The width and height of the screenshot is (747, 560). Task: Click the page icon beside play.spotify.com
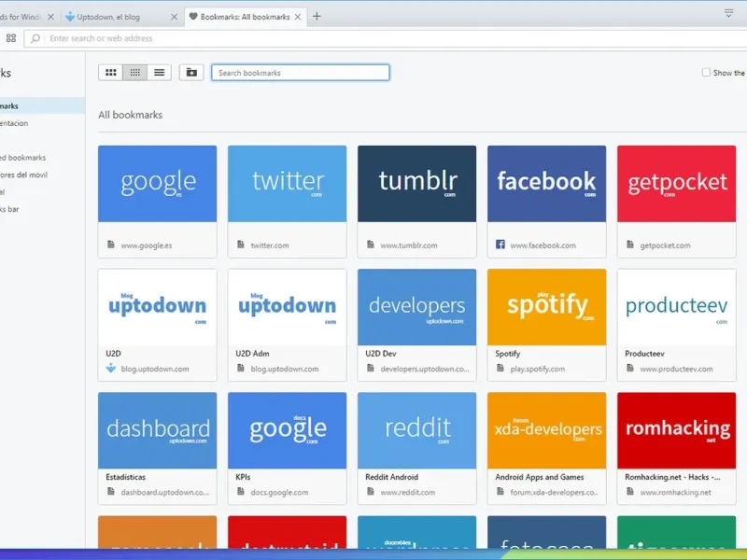tap(500, 368)
